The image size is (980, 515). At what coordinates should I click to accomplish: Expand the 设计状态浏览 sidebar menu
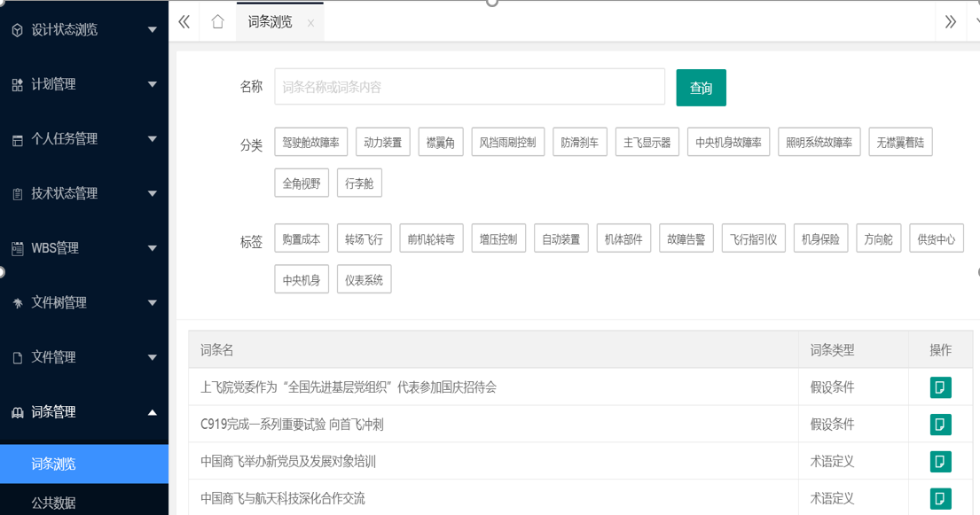click(83, 30)
